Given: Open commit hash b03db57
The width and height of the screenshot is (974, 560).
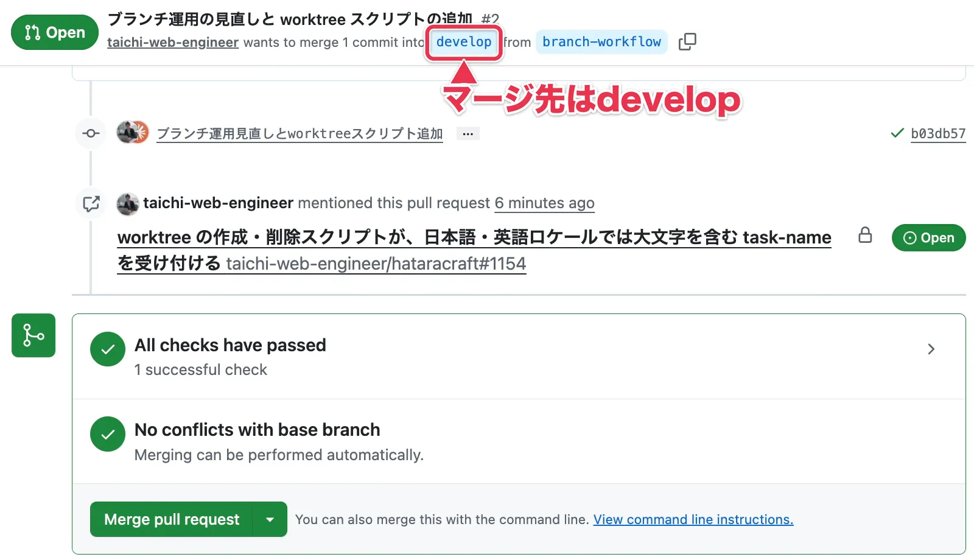Looking at the screenshot, I should (x=938, y=133).
